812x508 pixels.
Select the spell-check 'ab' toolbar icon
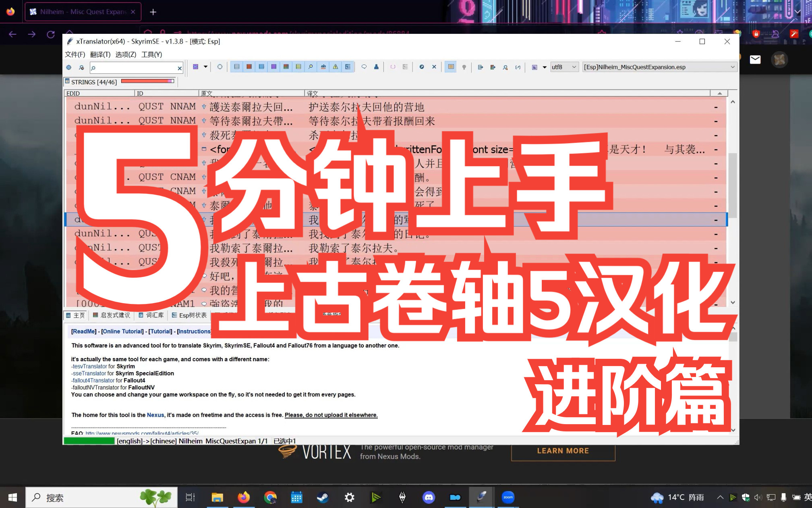(x=323, y=67)
